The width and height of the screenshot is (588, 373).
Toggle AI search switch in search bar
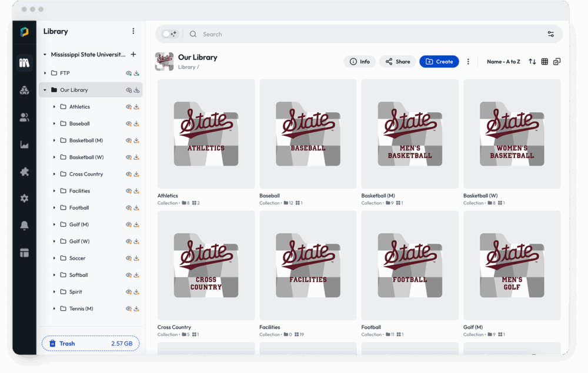click(x=169, y=34)
